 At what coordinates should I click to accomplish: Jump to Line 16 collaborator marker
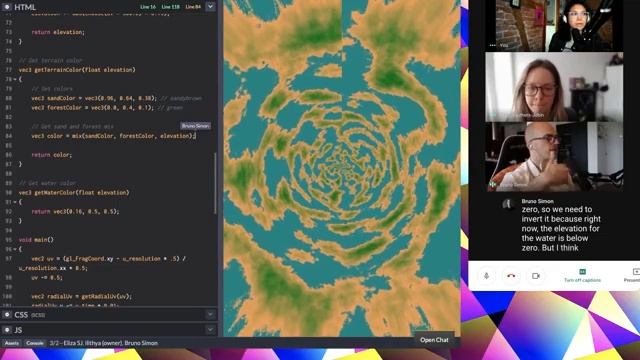[148, 7]
